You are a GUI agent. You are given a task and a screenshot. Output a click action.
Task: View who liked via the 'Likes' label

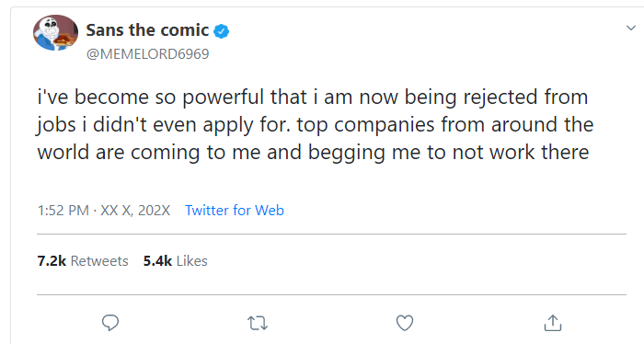click(191, 261)
